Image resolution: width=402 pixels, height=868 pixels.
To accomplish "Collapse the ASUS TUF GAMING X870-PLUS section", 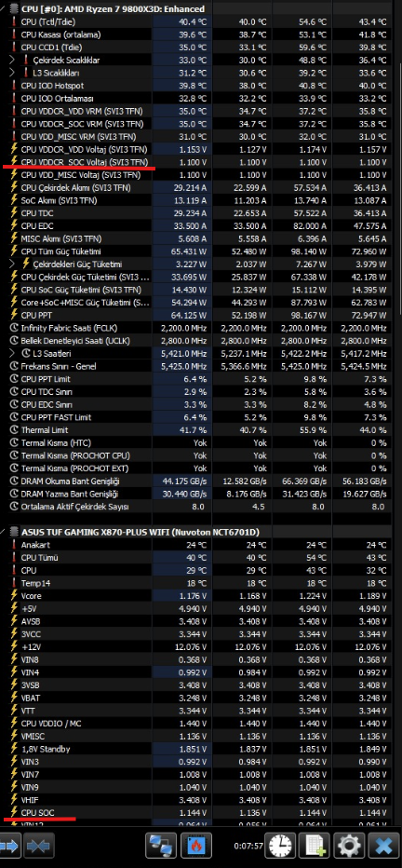I will point(4,532).
